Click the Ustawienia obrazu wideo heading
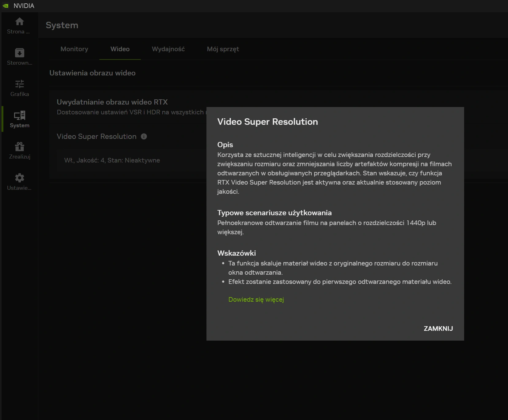508x420 pixels. pos(92,73)
